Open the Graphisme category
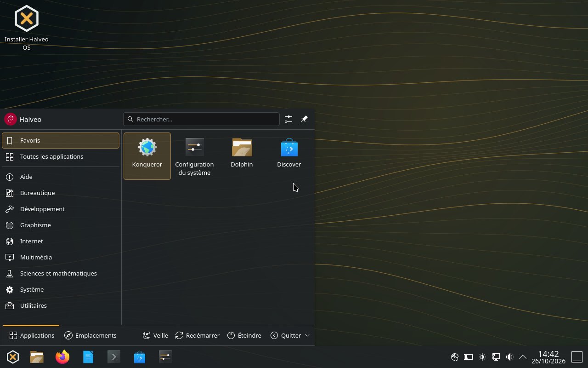The image size is (588, 368). (x=61, y=225)
